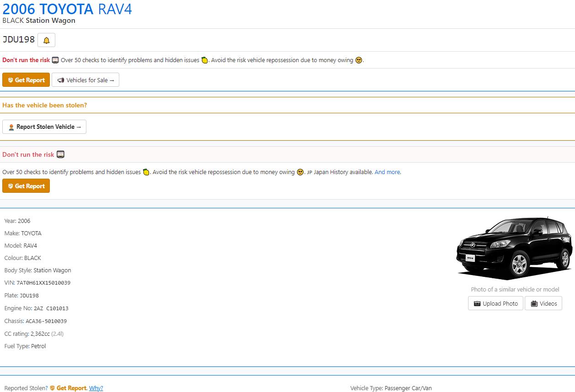
Task: Click Body Style: Station Wagon row
Action: click(38, 270)
